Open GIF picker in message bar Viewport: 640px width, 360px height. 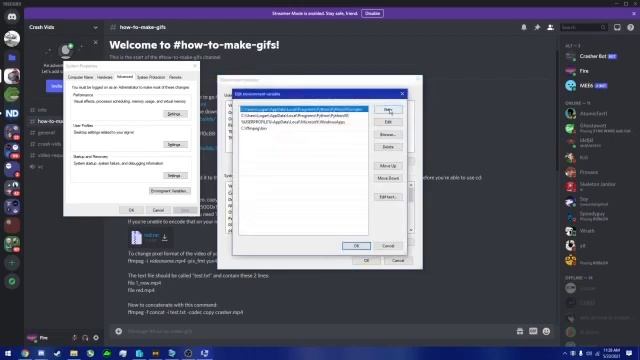pyautogui.click(x=533, y=331)
